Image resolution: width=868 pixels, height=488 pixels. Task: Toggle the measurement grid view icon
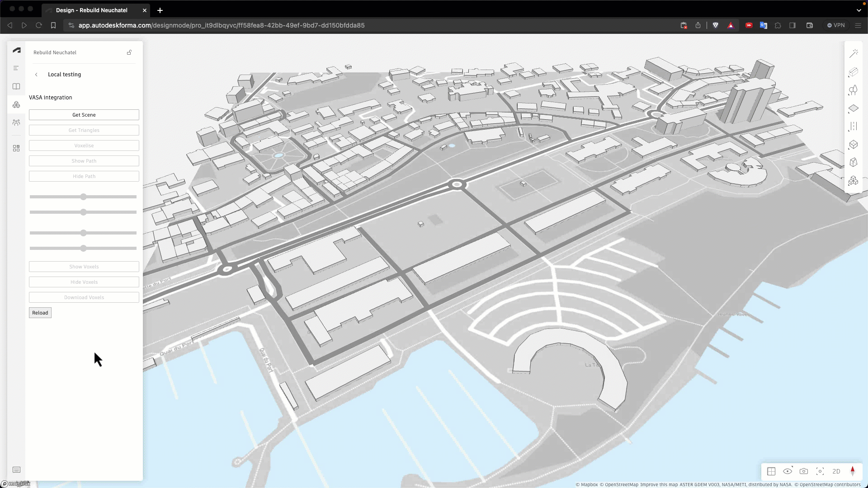click(771, 471)
